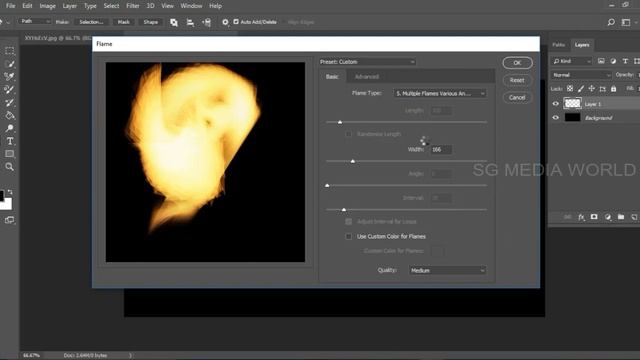
Task: Enable Use Custom Color for Flames
Action: click(349, 236)
